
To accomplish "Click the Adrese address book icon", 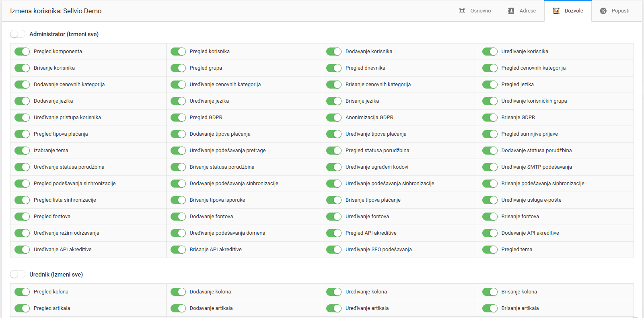I will [511, 11].
